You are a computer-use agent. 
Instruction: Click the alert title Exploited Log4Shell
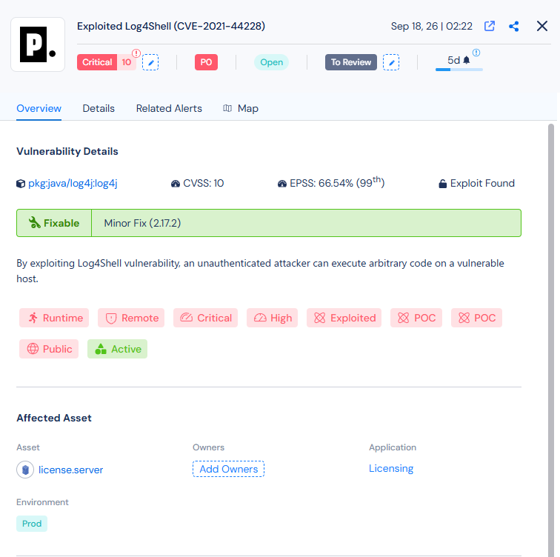click(171, 26)
